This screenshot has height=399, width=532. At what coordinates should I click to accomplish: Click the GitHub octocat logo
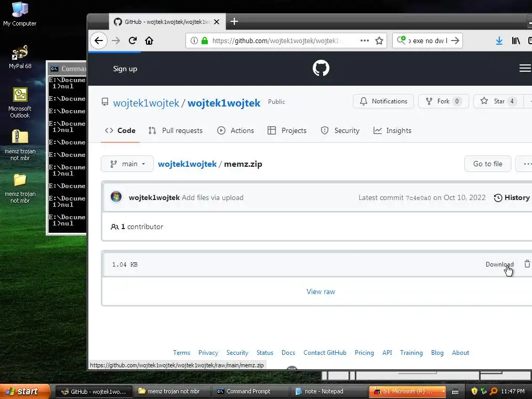[x=321, y=68]
